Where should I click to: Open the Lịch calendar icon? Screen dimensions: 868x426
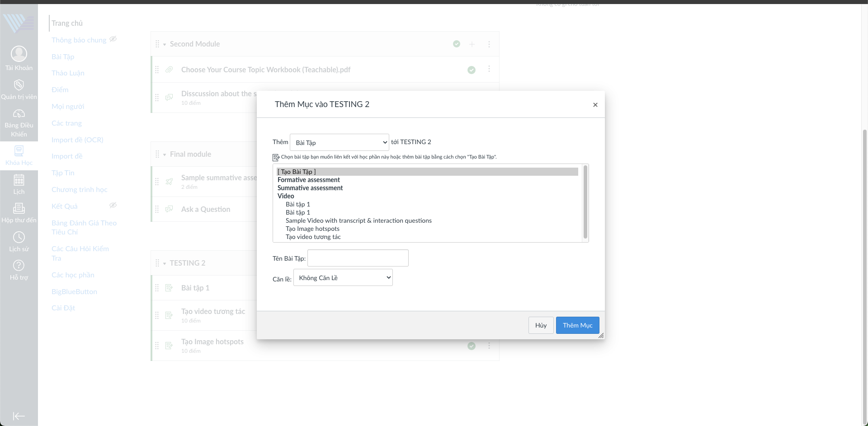tap(19, 180)
